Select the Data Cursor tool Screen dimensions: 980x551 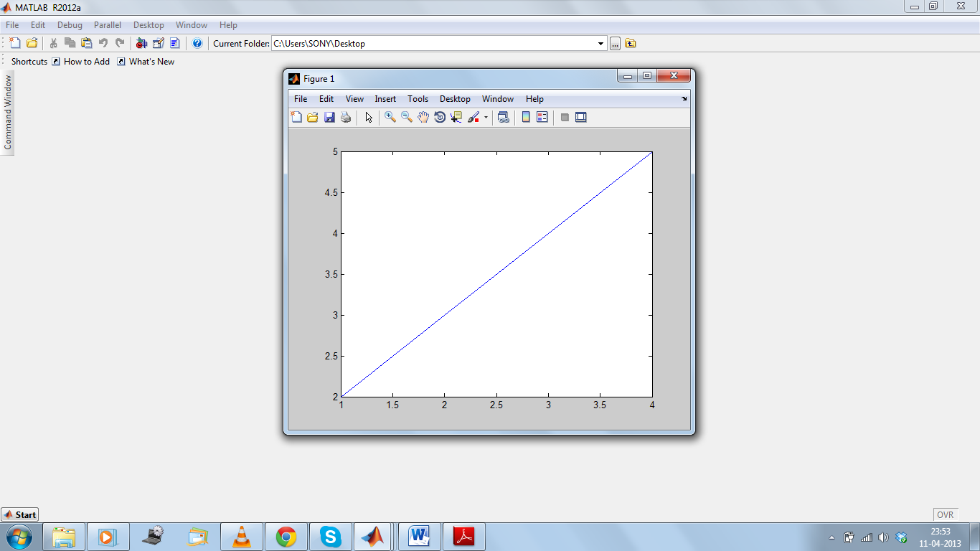coord(456,117)
